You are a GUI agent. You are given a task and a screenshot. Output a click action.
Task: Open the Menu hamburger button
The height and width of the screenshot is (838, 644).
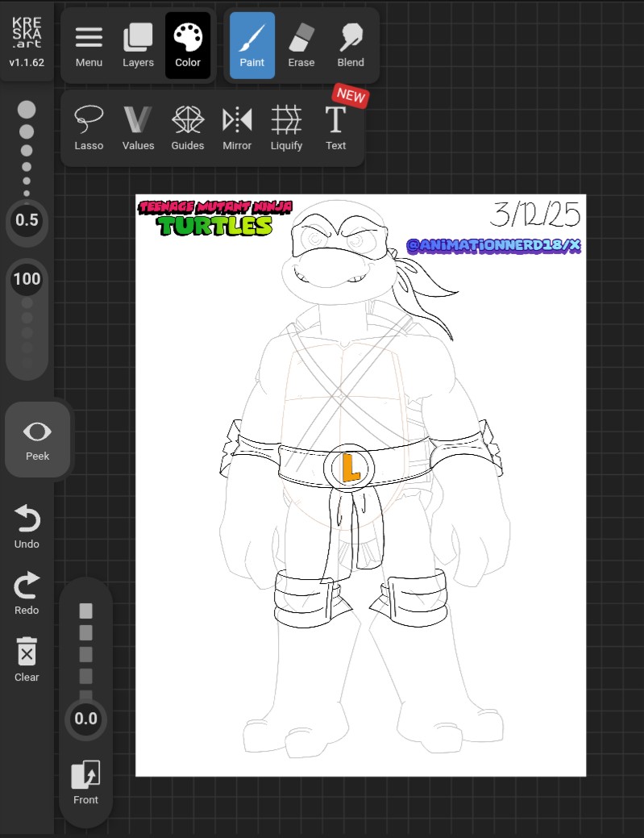click(x=89, y=45)
